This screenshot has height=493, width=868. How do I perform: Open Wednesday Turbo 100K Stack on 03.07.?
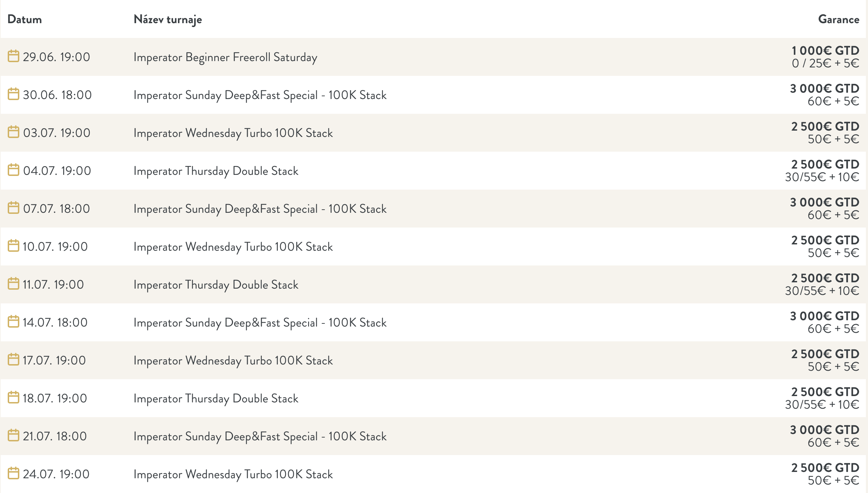[233, 133]
